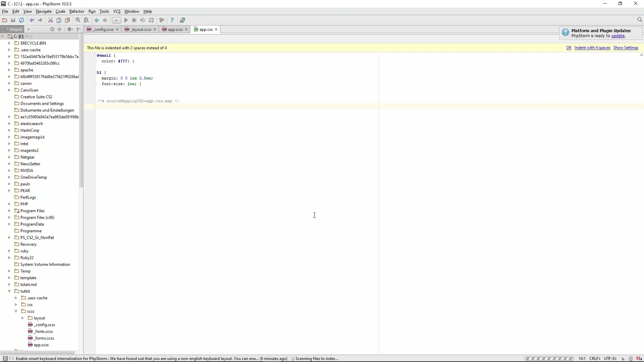
Task: Click the Show Settings link
Action: click(x=626, y=48)
